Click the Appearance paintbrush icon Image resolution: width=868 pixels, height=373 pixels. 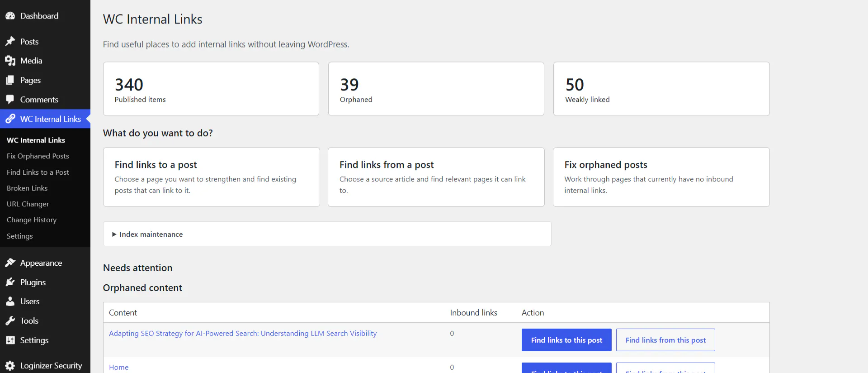point(10,263)
